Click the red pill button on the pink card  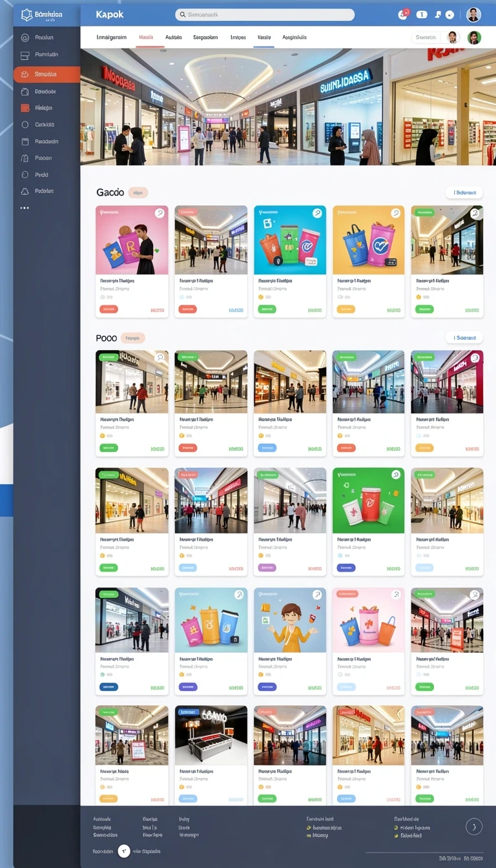(x=108, y=309)
